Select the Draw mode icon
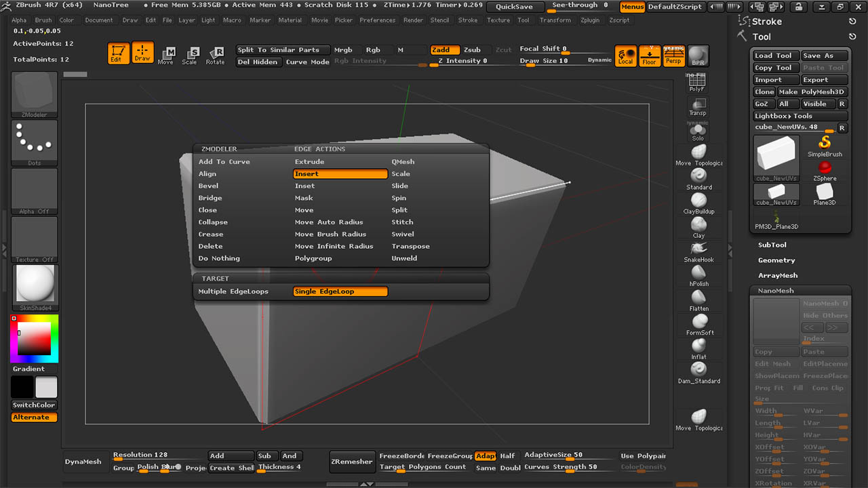The height and width of the screenshot is (488, 868). click(142, 53)
